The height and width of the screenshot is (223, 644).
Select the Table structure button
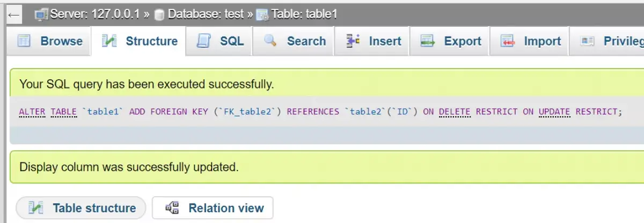pos(80,208)
